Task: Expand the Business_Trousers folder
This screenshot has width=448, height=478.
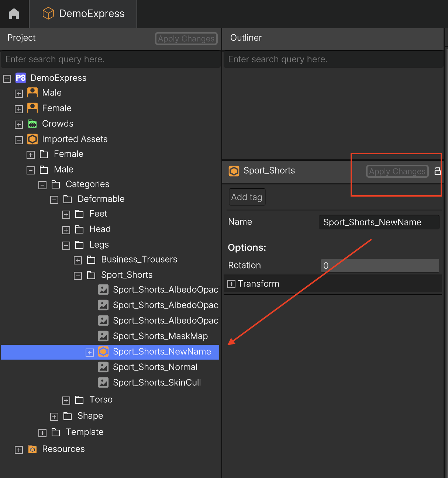Action: click(x=78, y=260)
